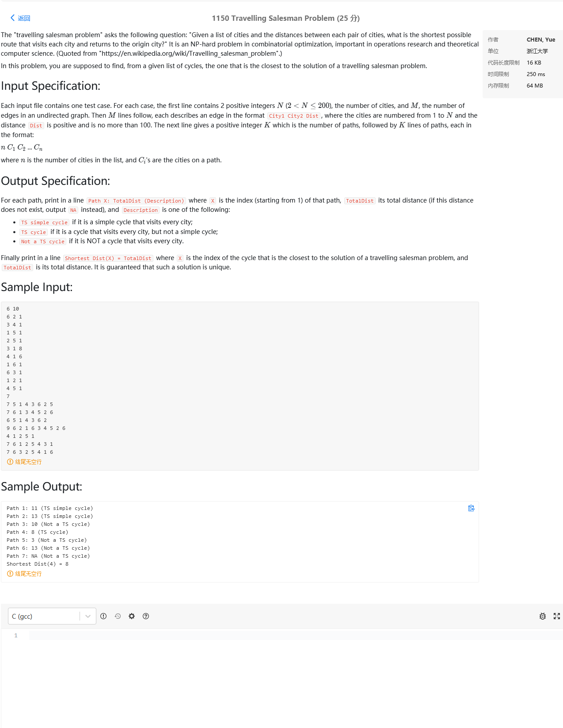The height and width of the screenshot is (728, 563).
Task: Click the 'NA' code label
Action: (73, 211)
